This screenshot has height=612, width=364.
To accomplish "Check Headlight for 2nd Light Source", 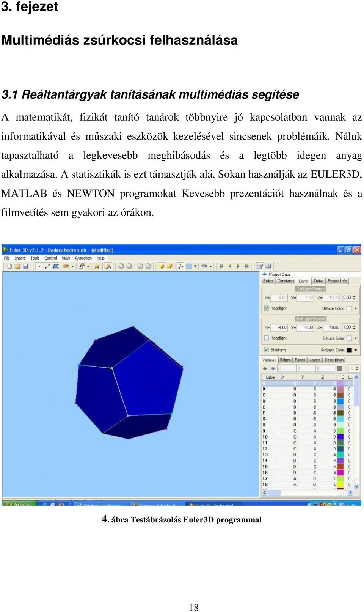I will [267, 338].
